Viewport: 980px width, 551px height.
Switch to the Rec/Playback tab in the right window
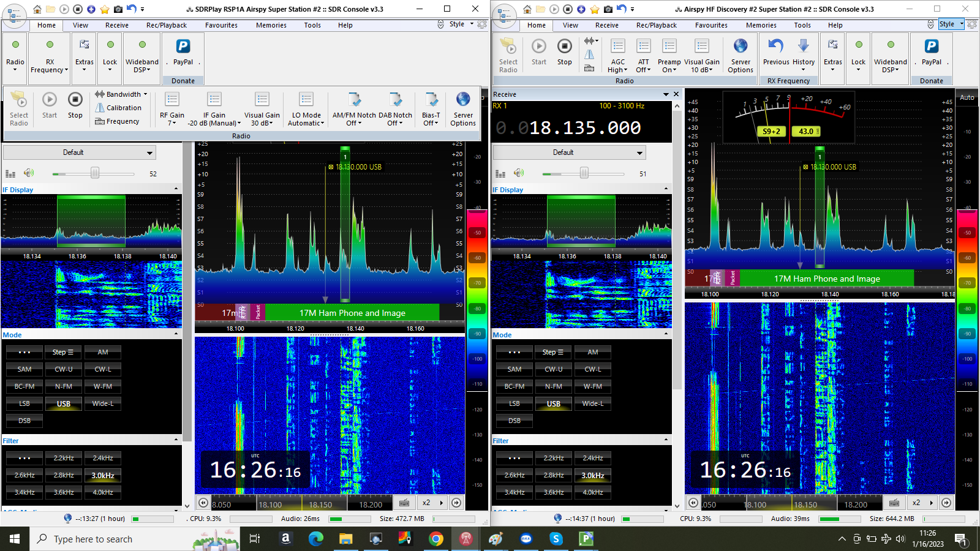pyautogui.click(x=656, y=25)
